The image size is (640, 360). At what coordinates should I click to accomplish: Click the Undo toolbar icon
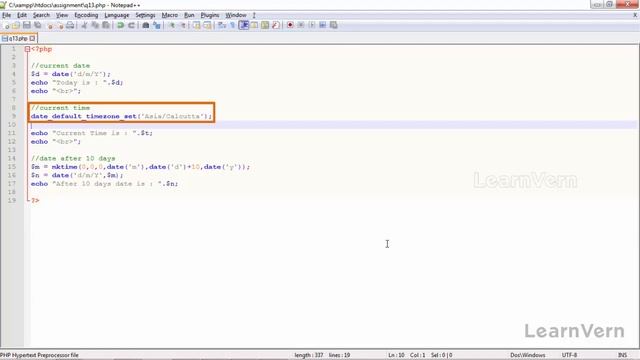pyautogui.click(x=120, y=25)
